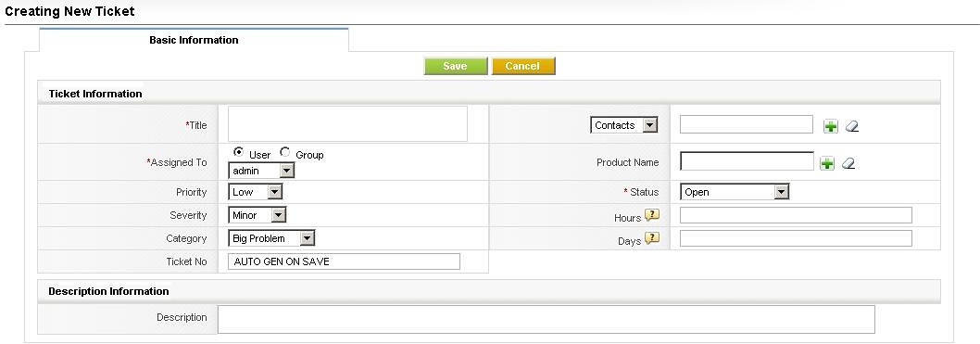980x344 pixels.
Task: Click the Product Name label text
Action: 627,162
